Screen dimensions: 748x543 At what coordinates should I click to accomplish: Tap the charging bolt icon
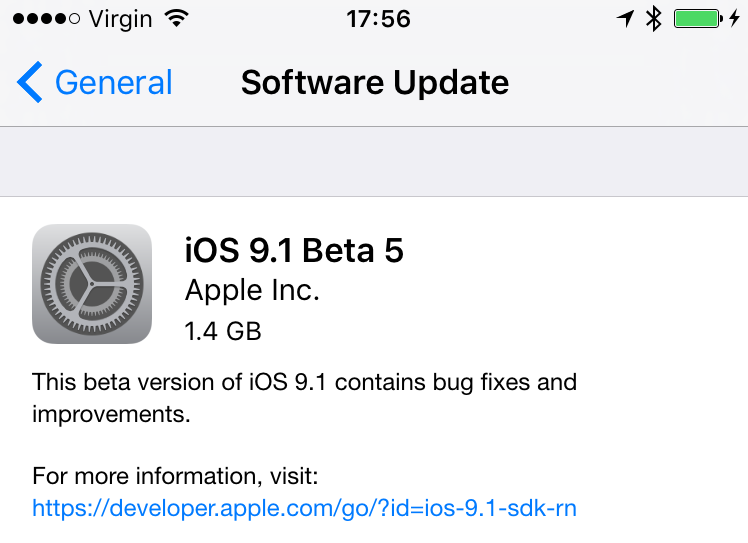735,18
